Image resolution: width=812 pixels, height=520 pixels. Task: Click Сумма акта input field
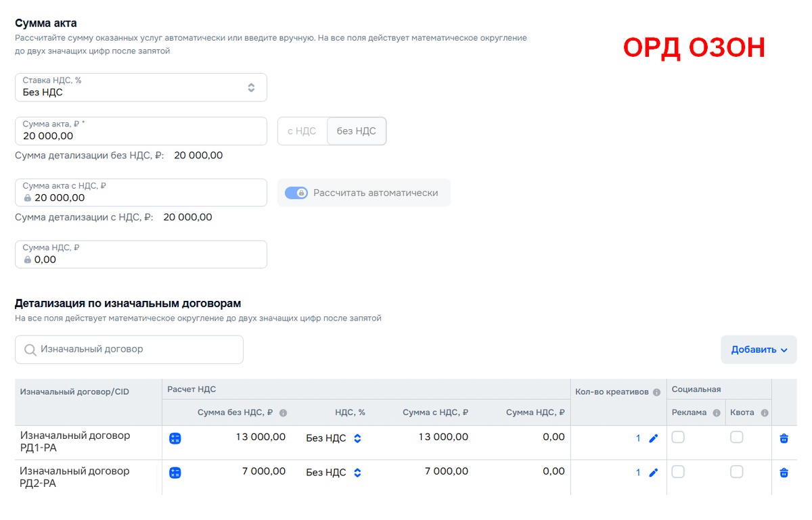pos(141,131)
